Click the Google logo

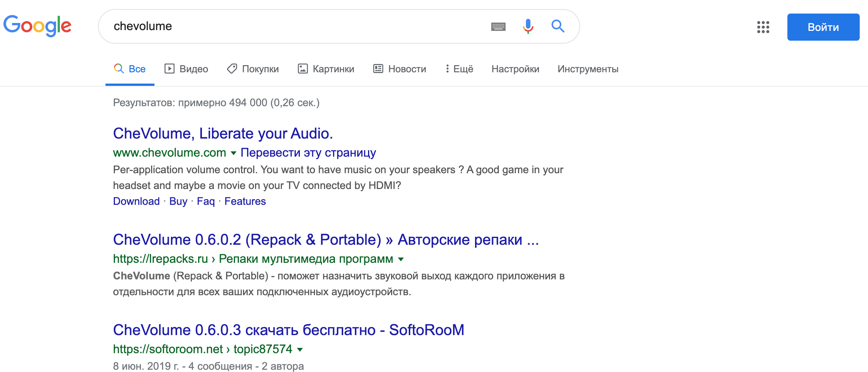pos(37,26)
